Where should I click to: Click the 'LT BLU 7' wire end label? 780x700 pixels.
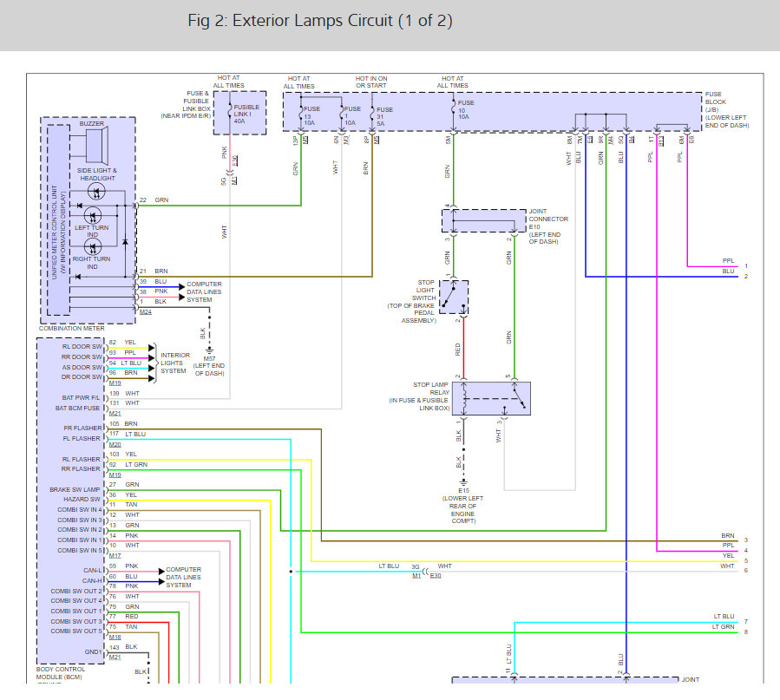(x=731, y=619)
